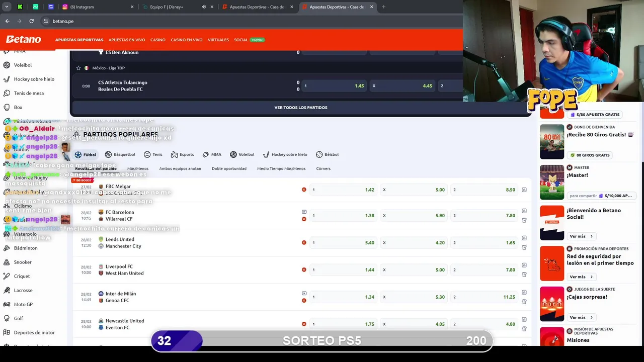Click the 80 Giros Gratis button

pos(590,155)
